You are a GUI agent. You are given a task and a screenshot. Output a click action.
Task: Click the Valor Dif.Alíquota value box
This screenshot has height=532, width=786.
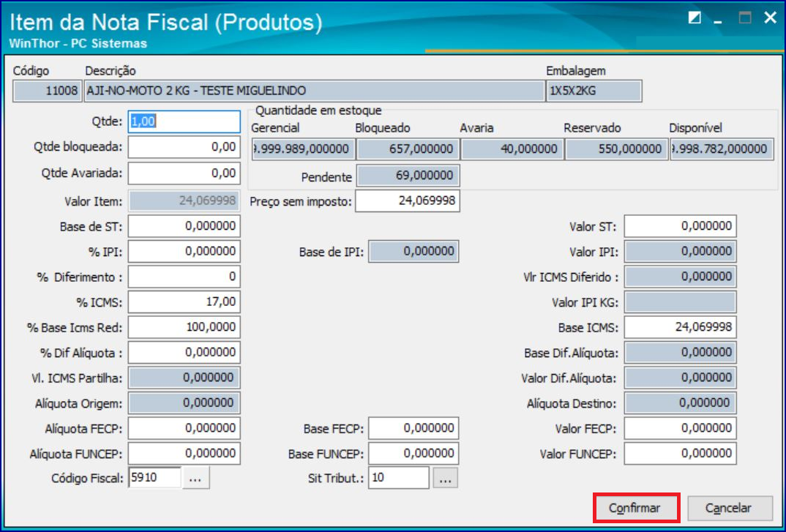(x=680, y=378)
